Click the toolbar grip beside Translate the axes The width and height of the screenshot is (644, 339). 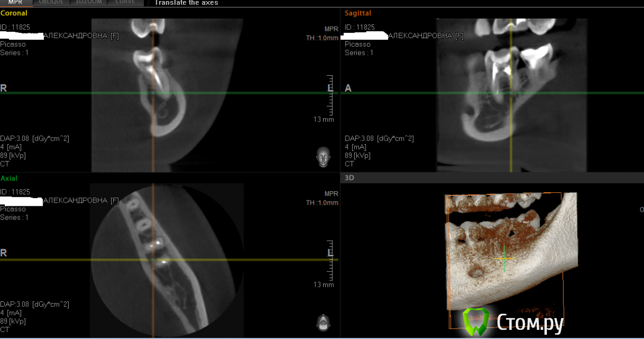(x=148, y=3)
